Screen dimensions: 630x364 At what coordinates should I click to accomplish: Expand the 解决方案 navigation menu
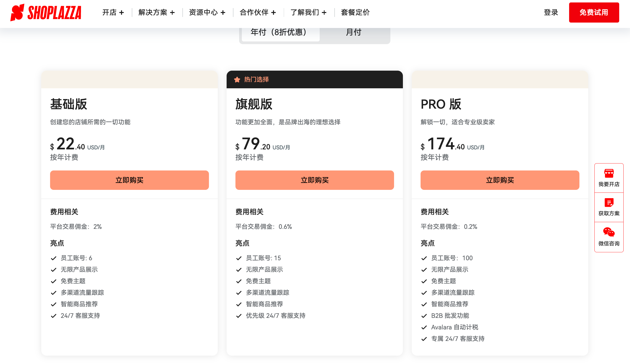[157, 13]
